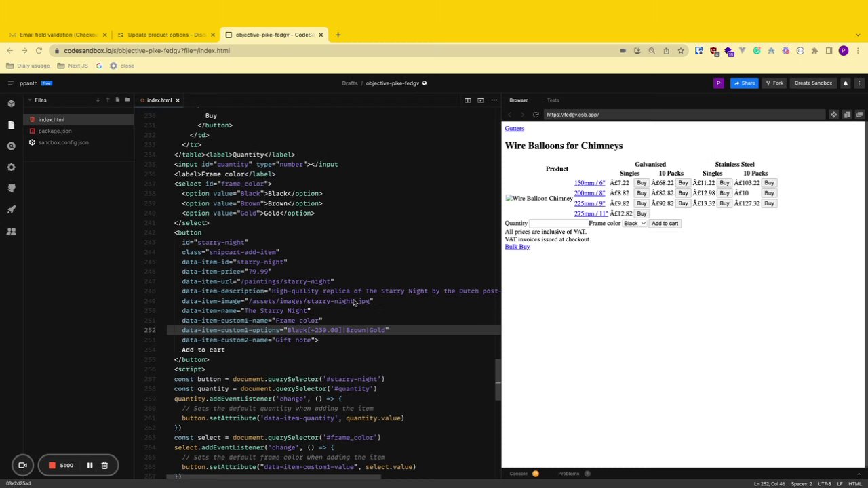This screenshot has height=488, width=868.
Task: Open notifications bell in CodeSandbox header
Action: (x=845, y=83)
